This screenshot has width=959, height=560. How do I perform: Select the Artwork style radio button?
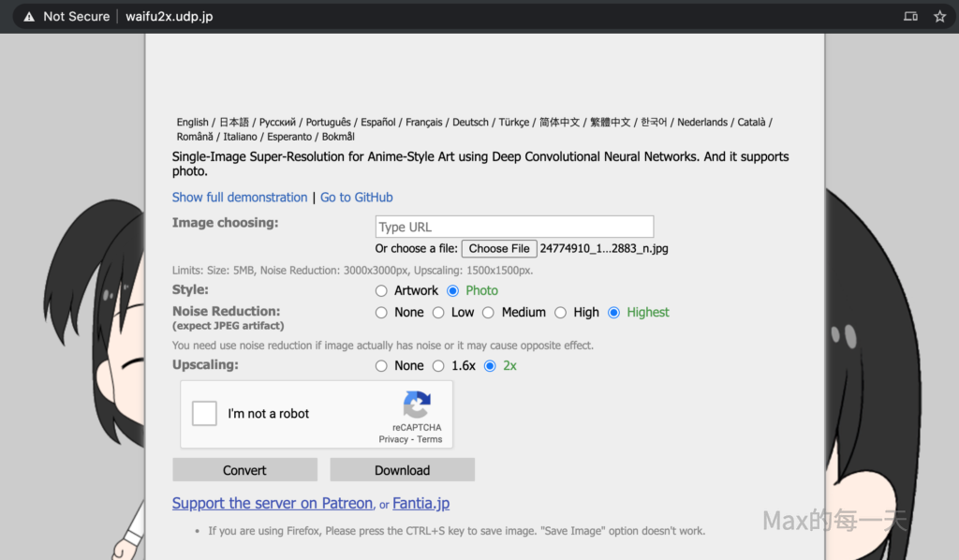pos(381,291)
